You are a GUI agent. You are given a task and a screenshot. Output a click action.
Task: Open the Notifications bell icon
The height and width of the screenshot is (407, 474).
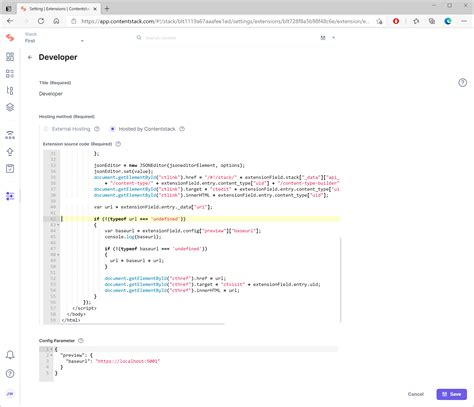10,355
